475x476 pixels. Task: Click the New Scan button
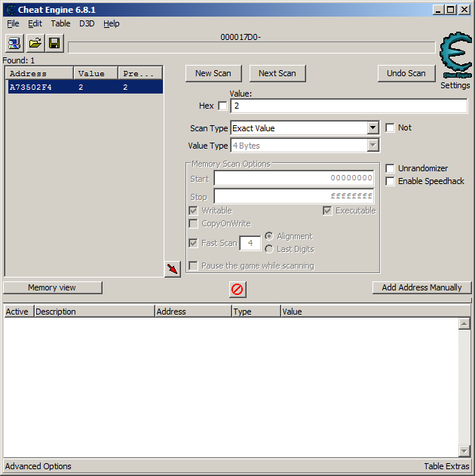click(x=213, y=73)
